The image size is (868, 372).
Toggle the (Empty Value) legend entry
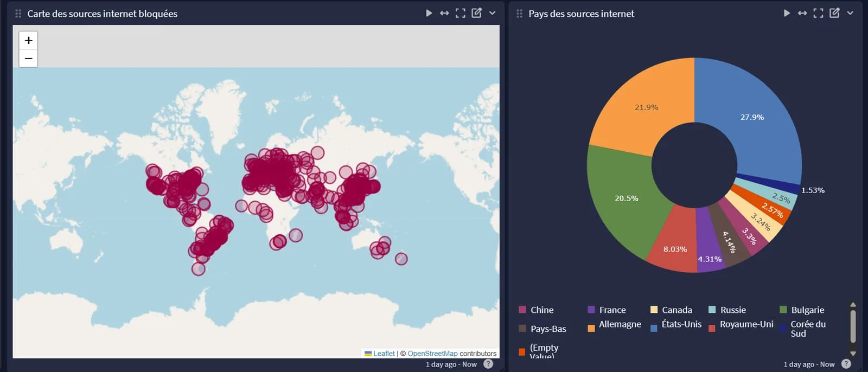click(538, 351)
